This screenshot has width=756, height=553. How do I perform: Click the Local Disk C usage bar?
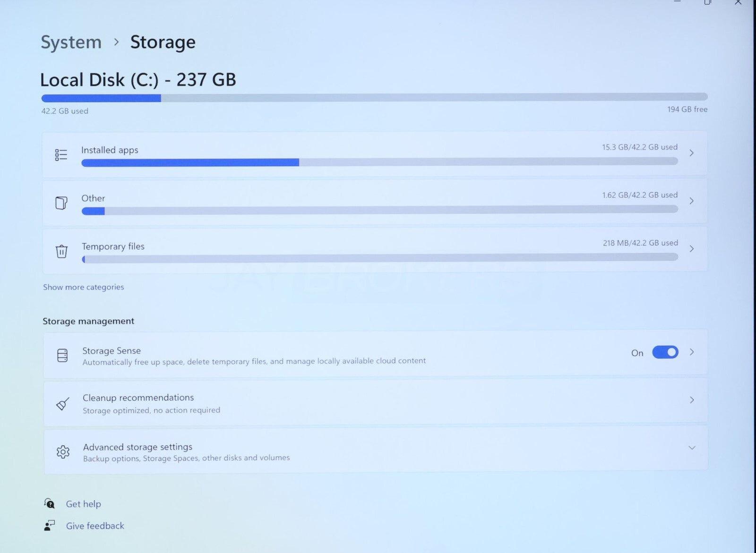[x=374, y=98]
